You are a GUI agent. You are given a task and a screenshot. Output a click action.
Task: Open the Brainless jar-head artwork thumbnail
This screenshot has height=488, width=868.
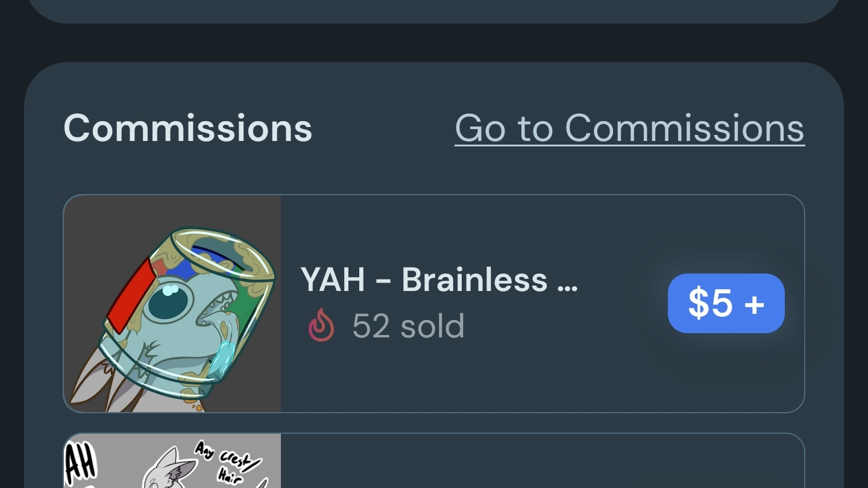172,303
